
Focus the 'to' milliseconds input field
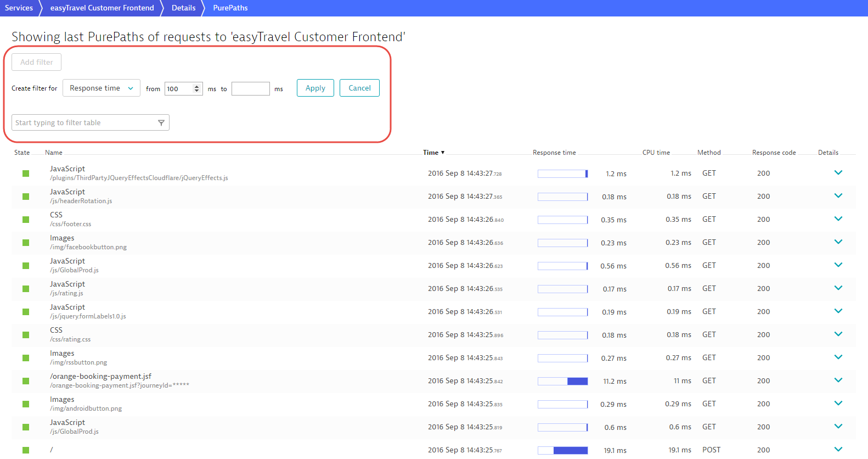251,88
